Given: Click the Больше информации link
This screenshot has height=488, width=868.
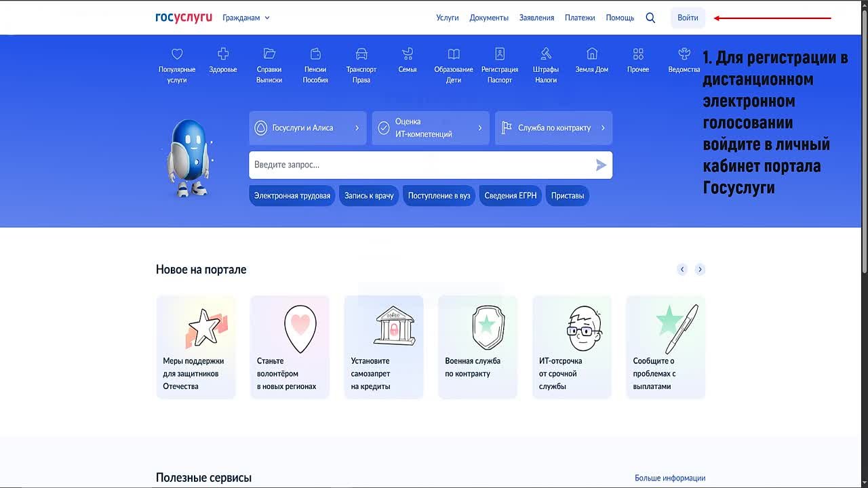Looking at the screenshot, I should click(670, 478).
